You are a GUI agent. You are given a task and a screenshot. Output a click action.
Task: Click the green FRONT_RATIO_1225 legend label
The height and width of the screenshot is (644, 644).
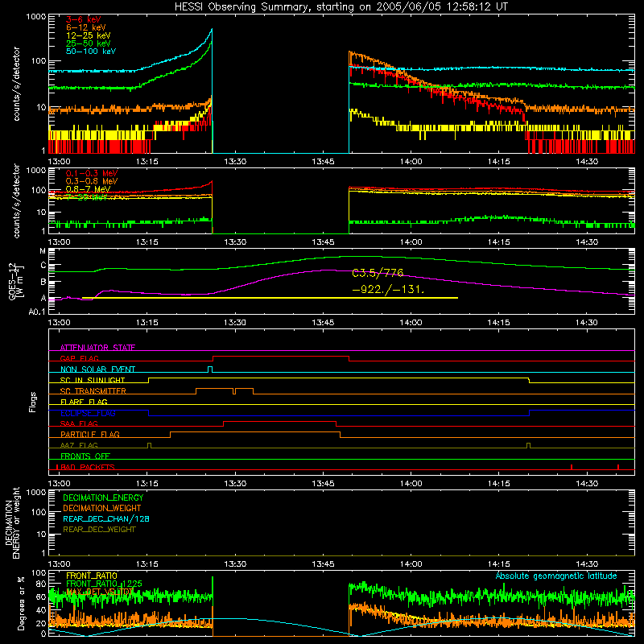click(x=105, y=584)
